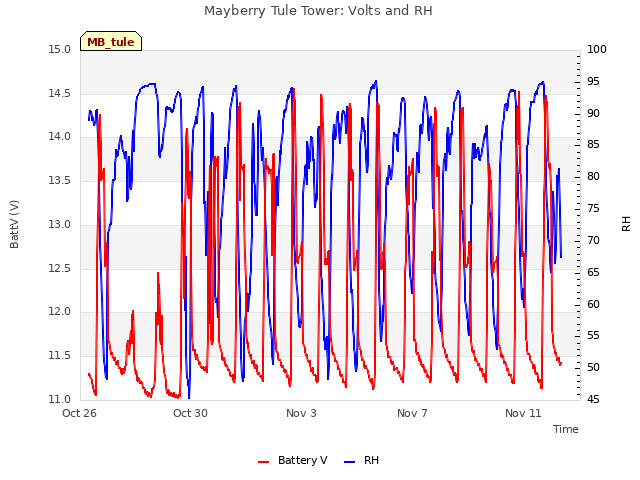
Task: Click the 80 right axis value
Action: [x=593, y=176]
